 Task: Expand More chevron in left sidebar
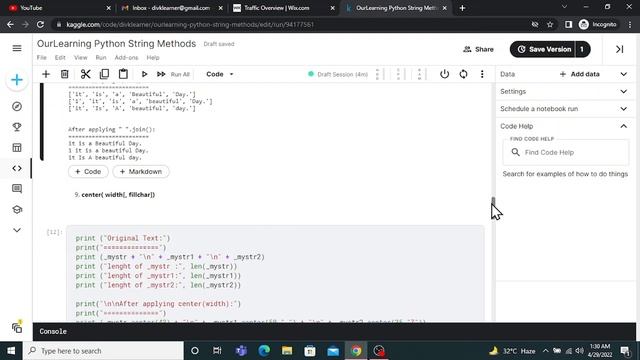[x=17, y=230]
